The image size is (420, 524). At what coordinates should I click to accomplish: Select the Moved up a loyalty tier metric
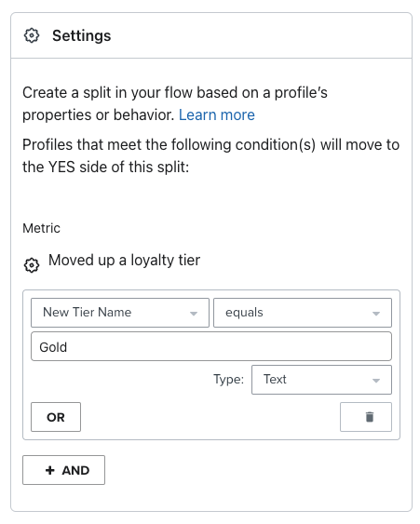click(124, 261)
